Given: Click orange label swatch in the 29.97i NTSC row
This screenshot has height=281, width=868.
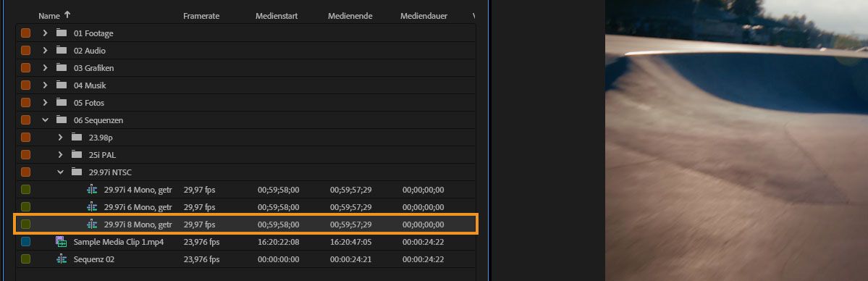Looking at the screenshot, I should 25,172.
